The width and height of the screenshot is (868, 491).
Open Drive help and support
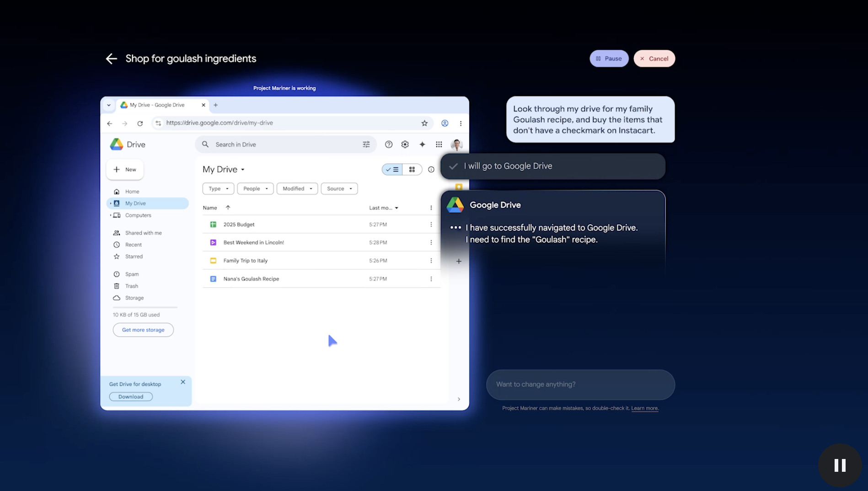pyautogui.click(x=389, y=144)
